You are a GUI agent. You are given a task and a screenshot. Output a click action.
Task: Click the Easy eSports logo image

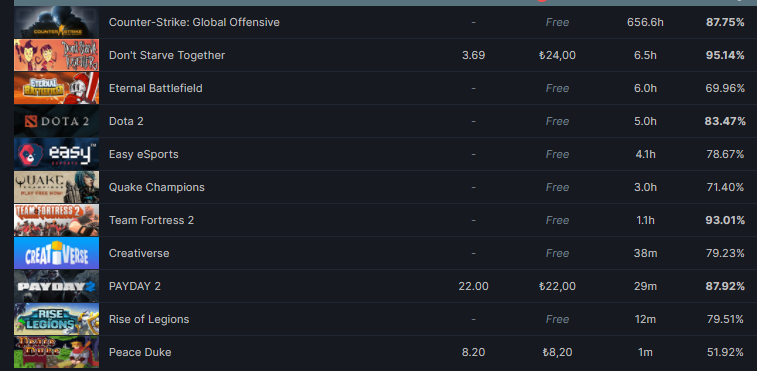point(56,154)
